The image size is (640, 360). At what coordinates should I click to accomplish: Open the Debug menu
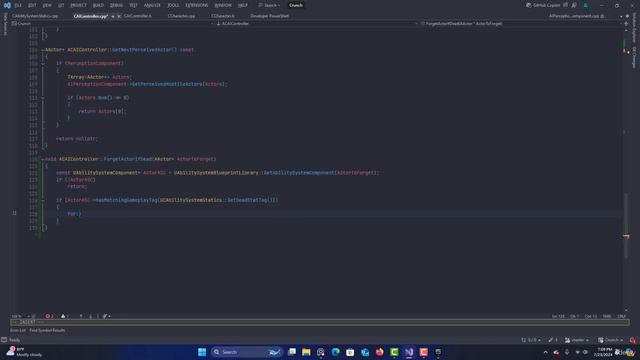116,5
